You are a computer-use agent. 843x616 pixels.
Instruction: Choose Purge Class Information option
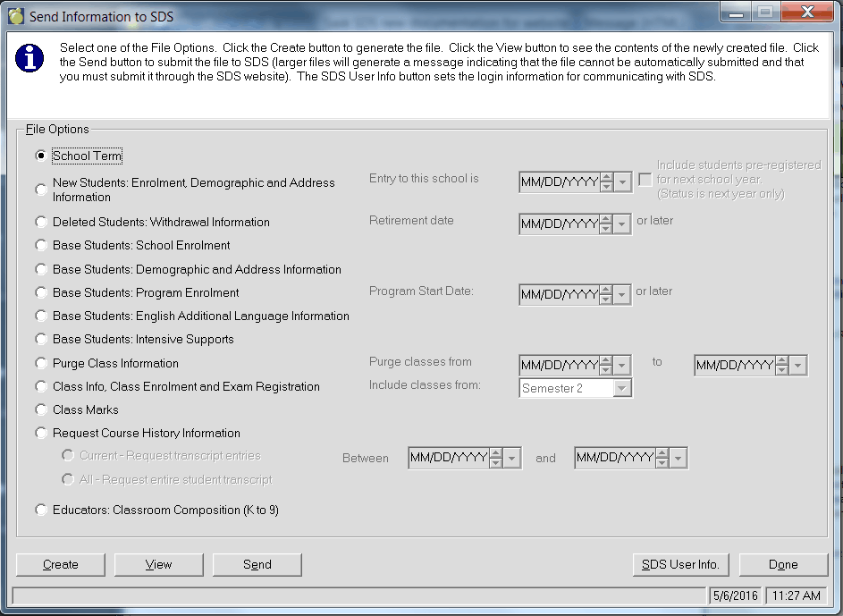40,363
